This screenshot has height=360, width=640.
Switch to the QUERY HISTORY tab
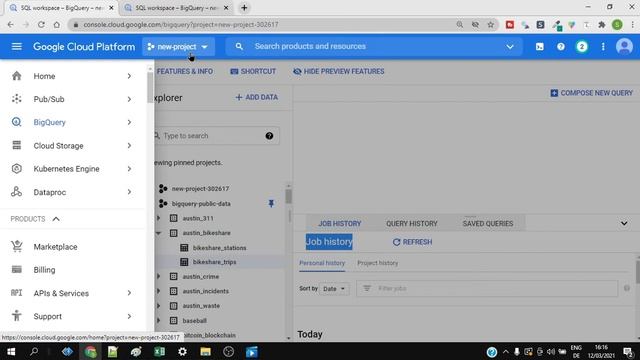coord(411,223)
